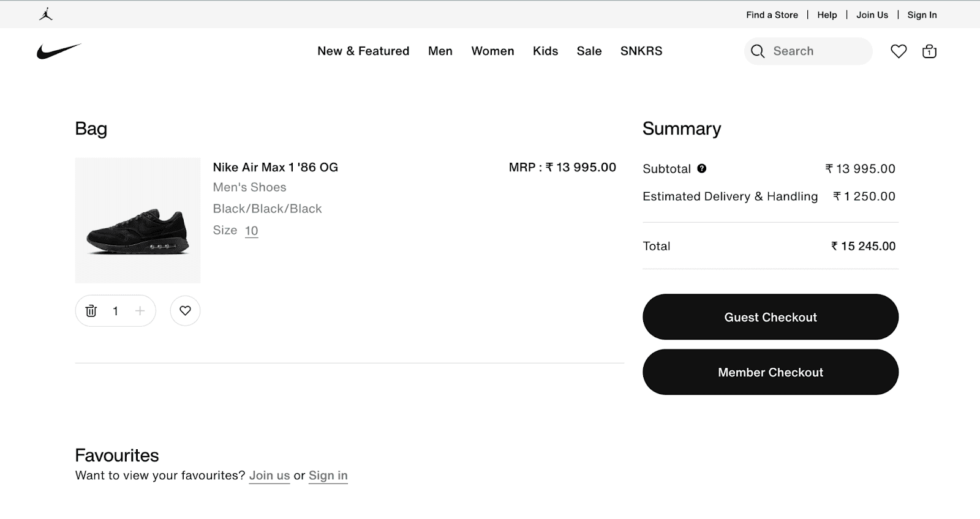Click the black shoe product thumbnail

(138, 220)
